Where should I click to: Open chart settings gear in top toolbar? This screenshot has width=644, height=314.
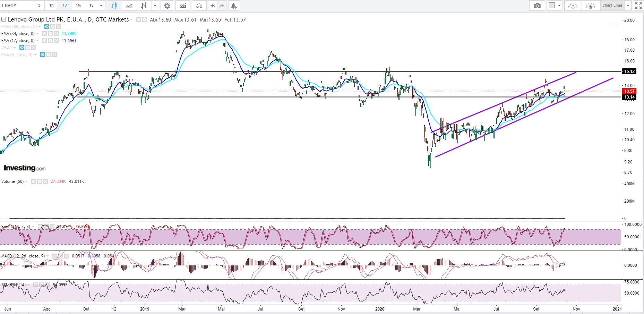(168, 6)
